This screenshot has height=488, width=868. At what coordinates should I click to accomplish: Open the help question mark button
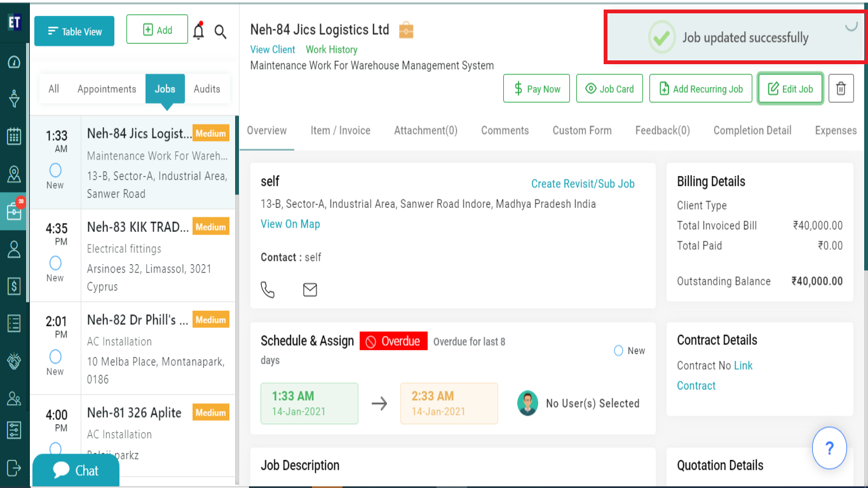[829, 448]
